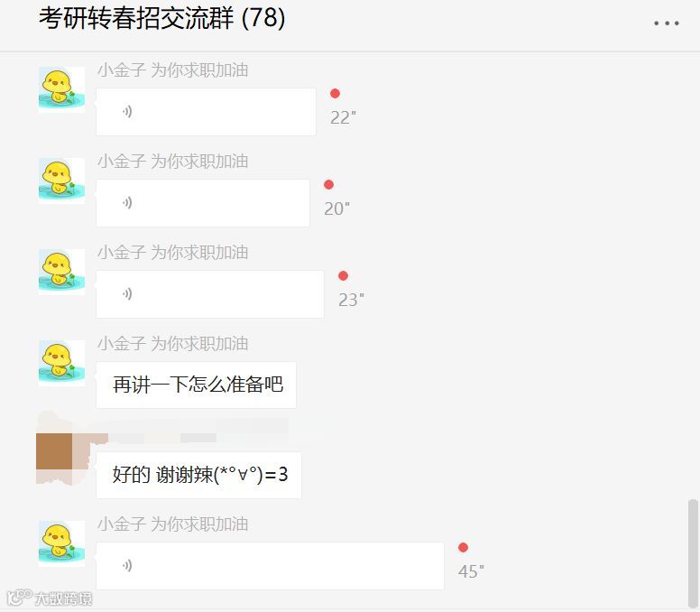Click the speaker icon in the 23-second voice bubble
This screenshot has width=700, height=612.
pos(127,294)
